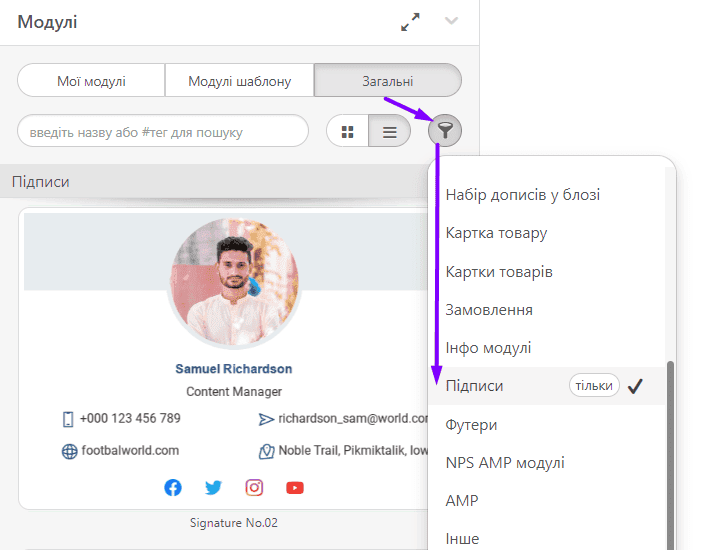Select Картка товару filter option
The height and width of the screenshot is (550, 705).
click(496, 233)
